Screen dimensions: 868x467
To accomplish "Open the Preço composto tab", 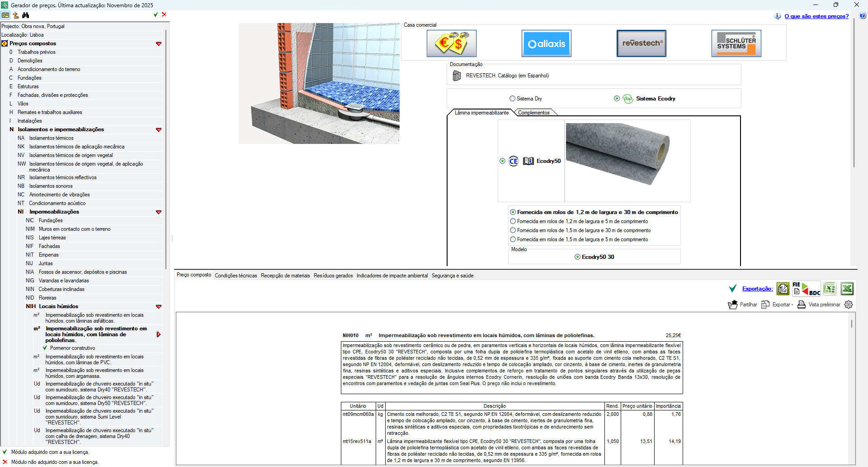I will tap(194, 275).
